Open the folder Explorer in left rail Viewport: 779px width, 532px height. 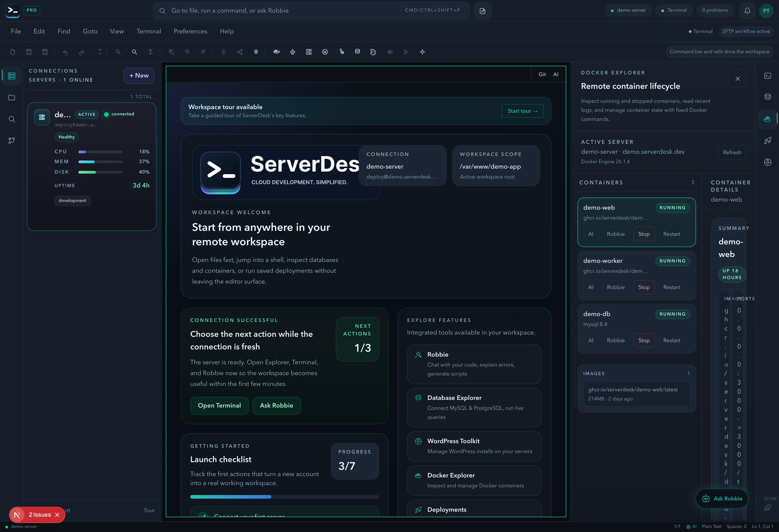(x=12, y=98)
